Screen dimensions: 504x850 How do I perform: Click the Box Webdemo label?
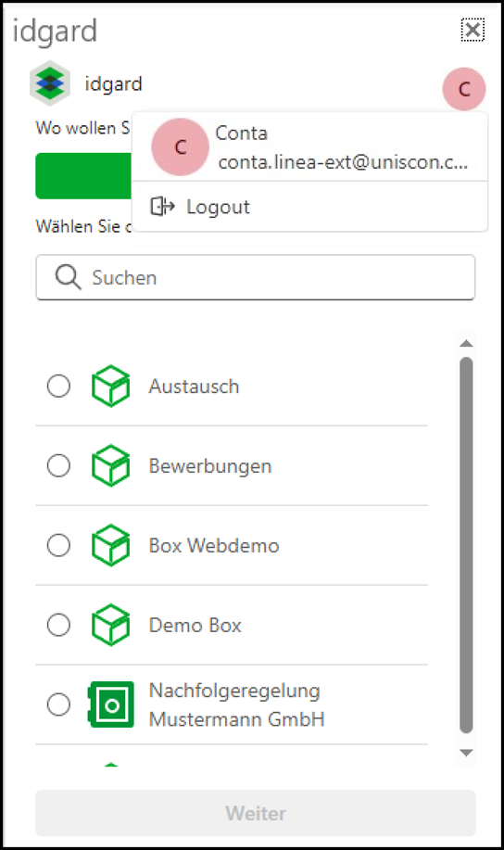214,545
